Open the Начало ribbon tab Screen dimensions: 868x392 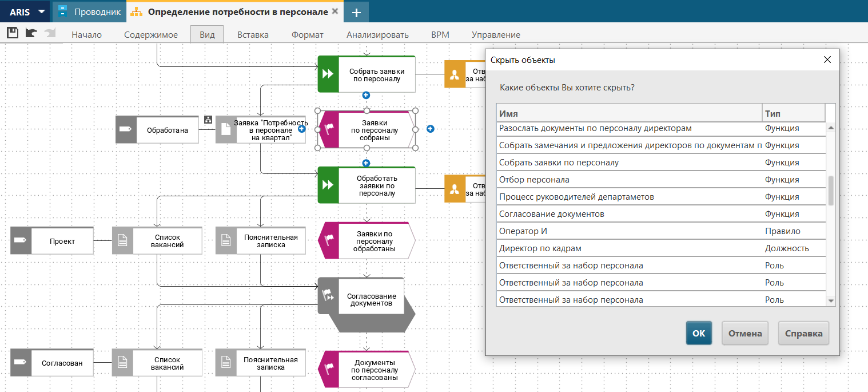(x=87, y=35)
